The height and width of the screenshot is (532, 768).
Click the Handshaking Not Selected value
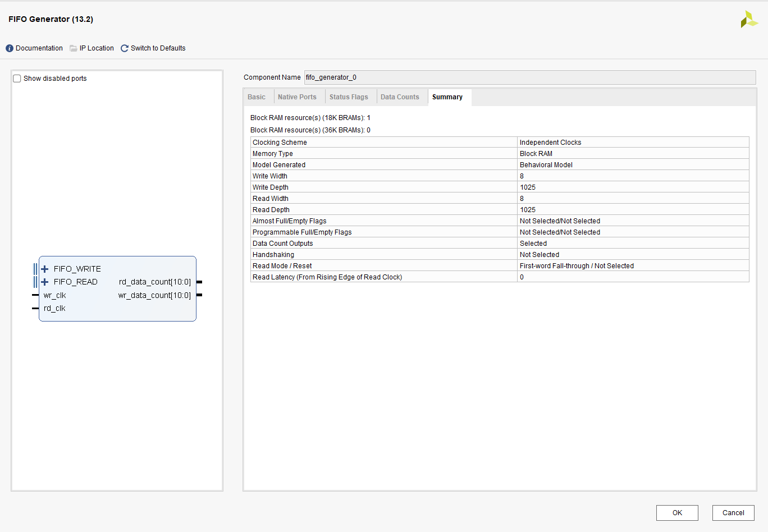[x=540, y=255]
